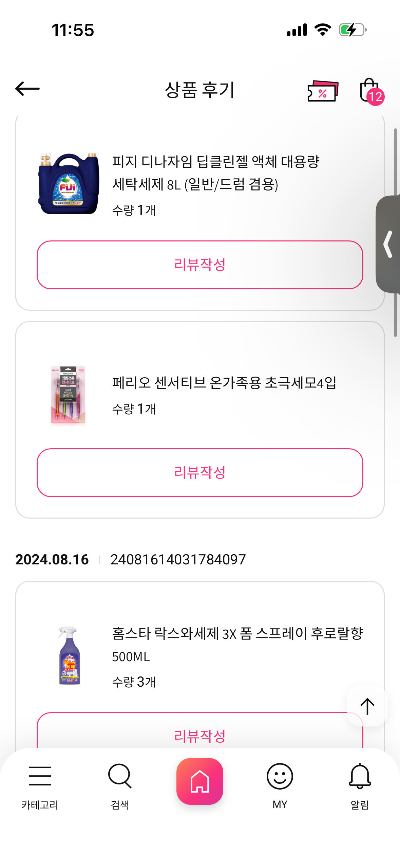Open 홈스타 락스와세제 3X 폼 product title

pyautogui.click(x=237, y=645)
